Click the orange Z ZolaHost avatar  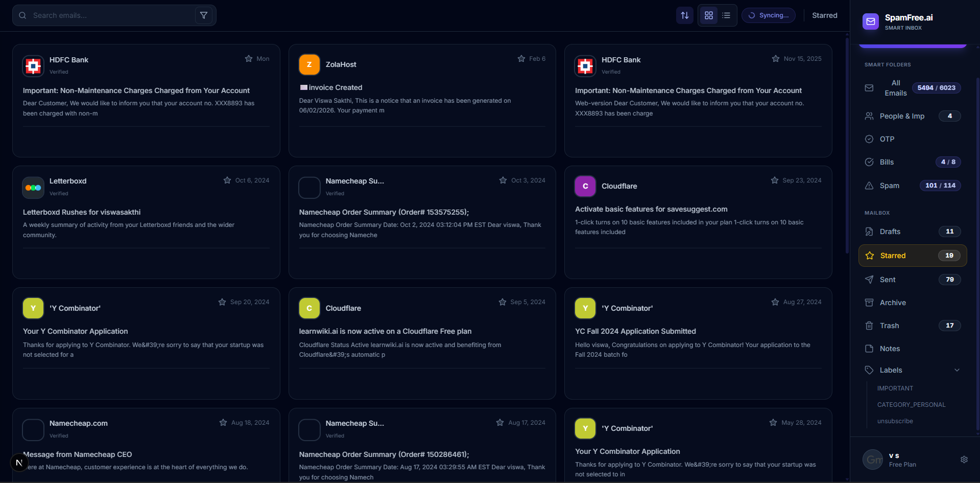point(309,64)
